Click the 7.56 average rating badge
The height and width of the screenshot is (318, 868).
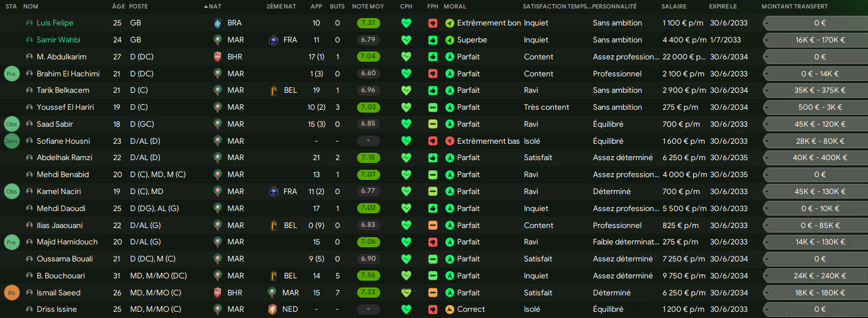[x=368, y=276]
